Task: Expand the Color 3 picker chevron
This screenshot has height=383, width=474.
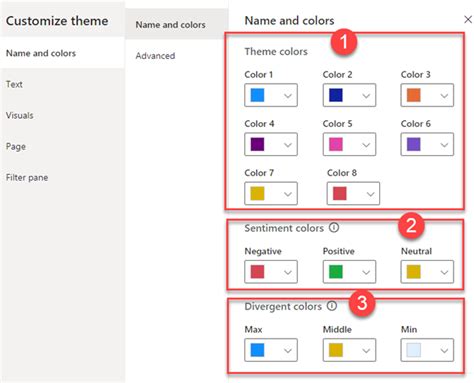Action: click(444, 96)
